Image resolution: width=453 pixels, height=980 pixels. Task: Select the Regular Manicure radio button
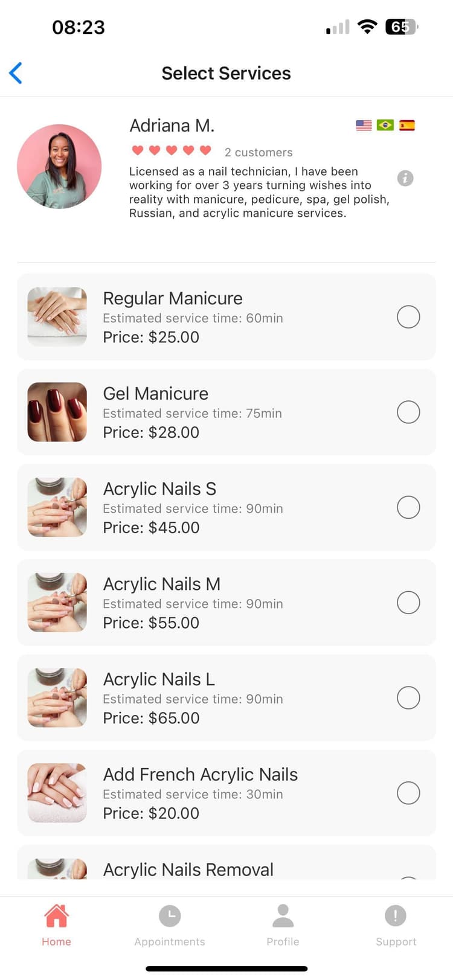click(x=408, y=317)
